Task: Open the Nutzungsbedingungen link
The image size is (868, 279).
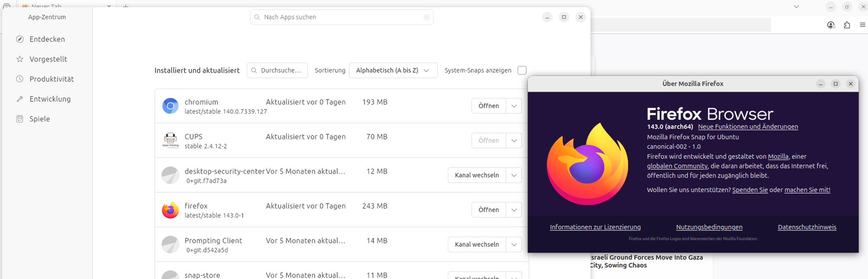Action: click(x=709, y=227)
